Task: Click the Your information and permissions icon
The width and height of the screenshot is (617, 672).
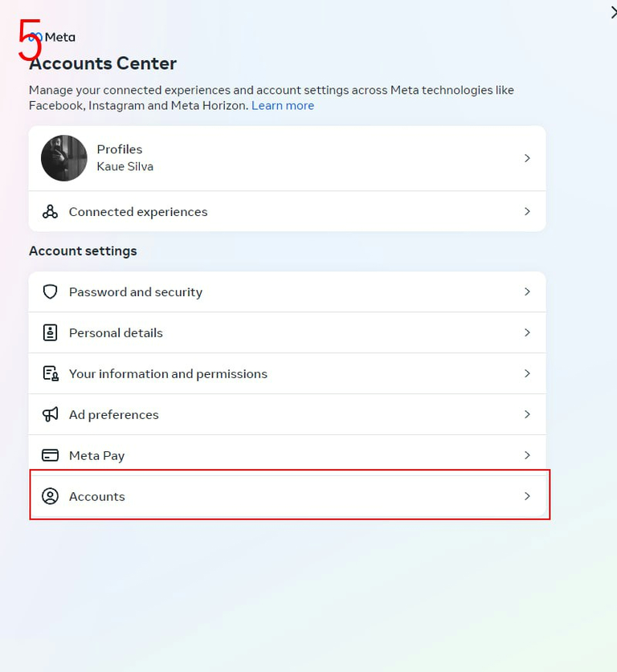Action: tap(50, 374)
